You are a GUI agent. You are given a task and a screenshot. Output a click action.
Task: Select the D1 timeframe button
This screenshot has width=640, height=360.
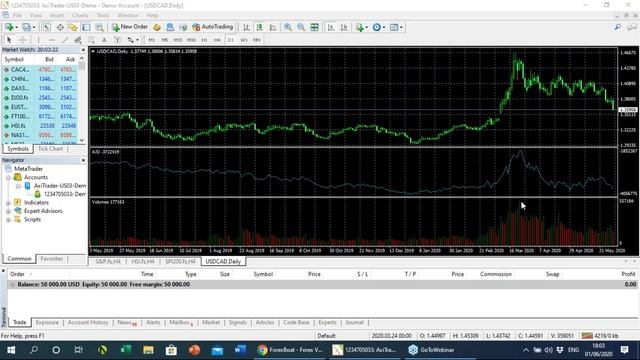[x=231, y=40]
